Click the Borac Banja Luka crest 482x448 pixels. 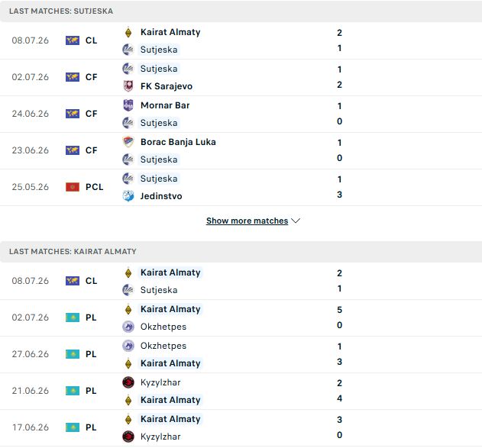tap(128, 142)
